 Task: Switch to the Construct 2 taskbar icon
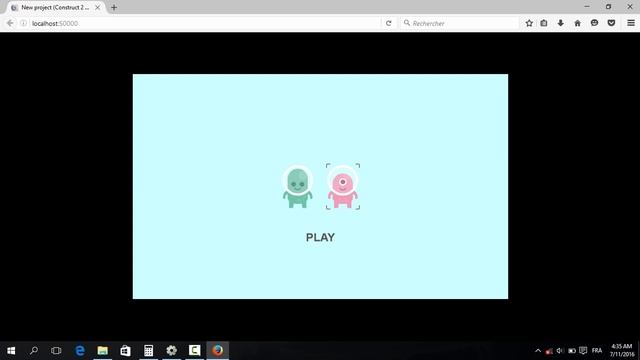pos(194,350)
